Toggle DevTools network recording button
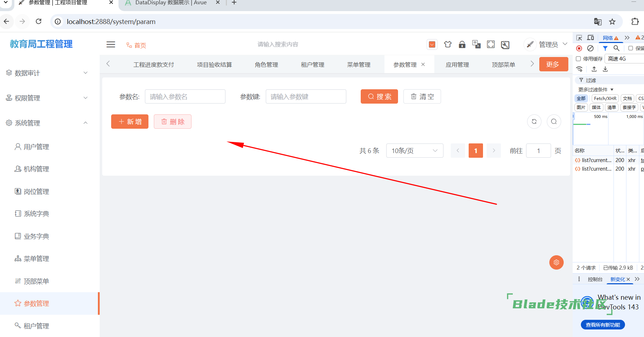Image resolution: width=644 pixels, height=337 pixels. (x=579, y=48)
